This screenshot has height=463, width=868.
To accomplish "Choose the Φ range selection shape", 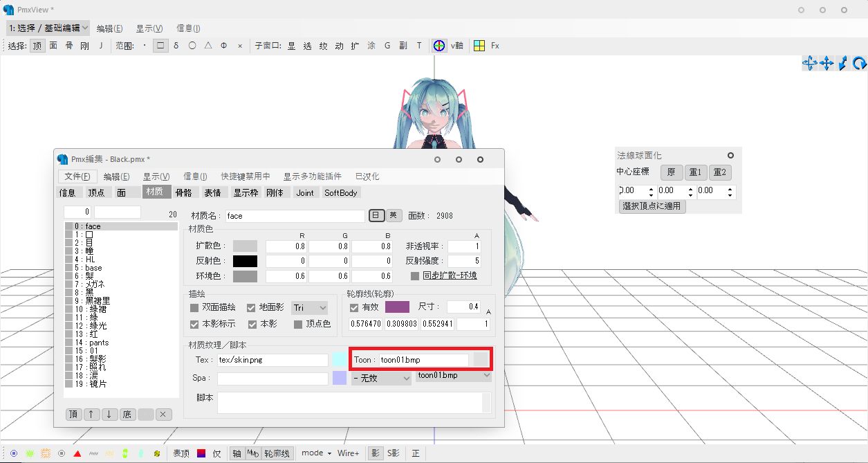I will point(224,46).
